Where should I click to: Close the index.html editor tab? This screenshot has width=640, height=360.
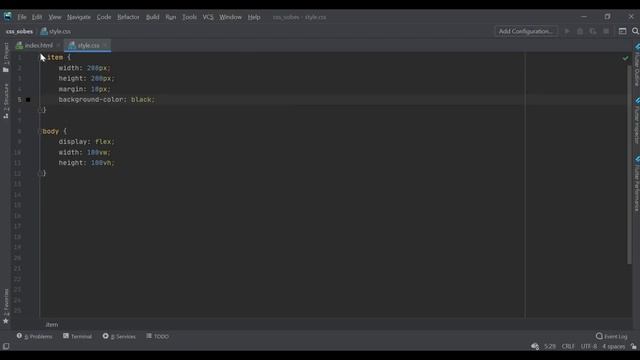(58, 45)
